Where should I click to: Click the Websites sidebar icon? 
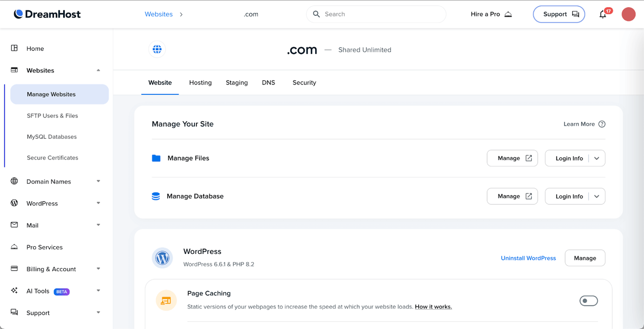pyautogui.click(x=14, y=70)
